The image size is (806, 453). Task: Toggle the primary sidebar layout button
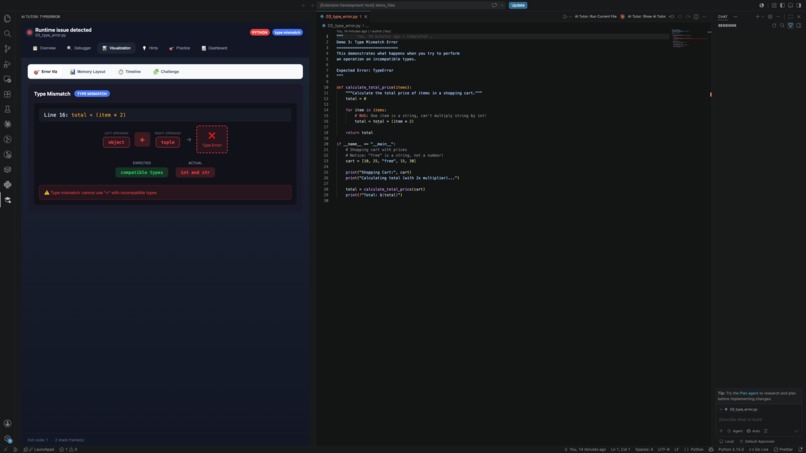782,5
